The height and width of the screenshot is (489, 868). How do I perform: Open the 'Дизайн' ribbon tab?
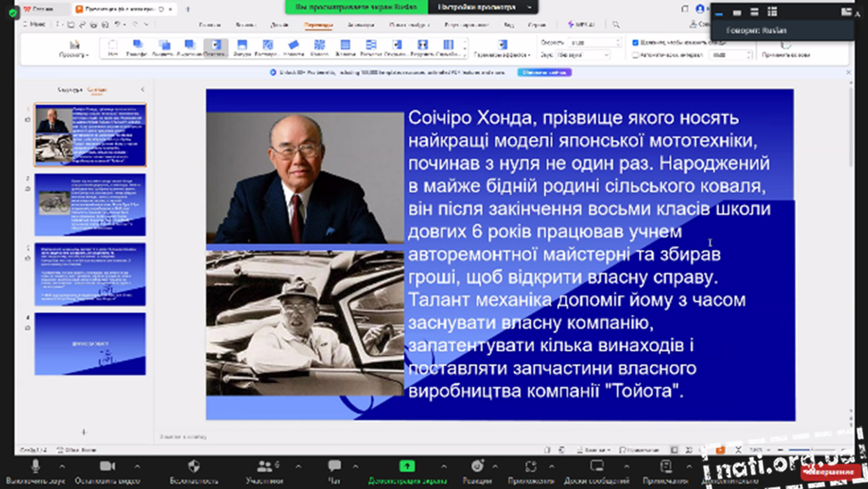tap(279, 24)
